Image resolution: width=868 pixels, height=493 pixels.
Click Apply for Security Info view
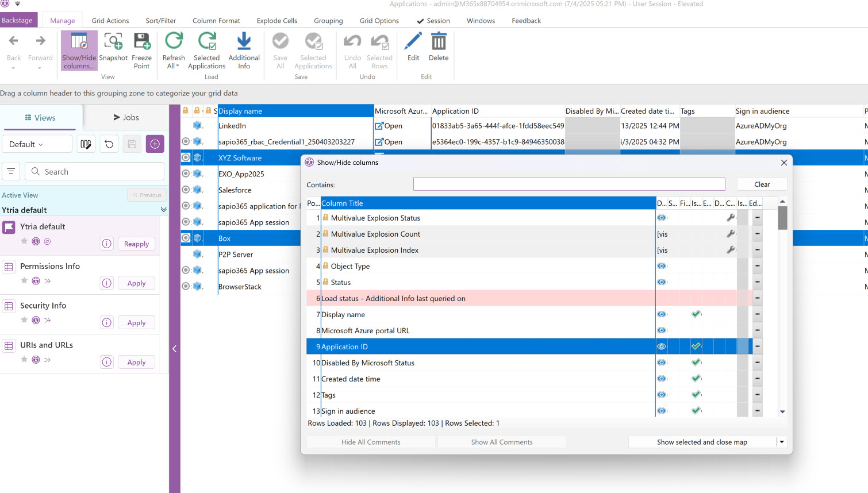pyautogui.click(x=136, y=323)
